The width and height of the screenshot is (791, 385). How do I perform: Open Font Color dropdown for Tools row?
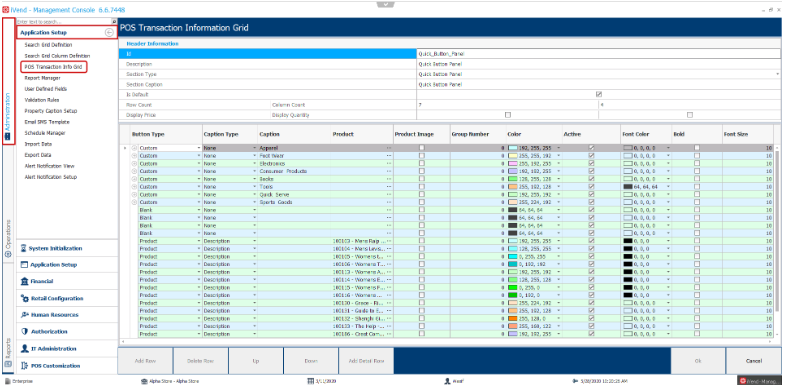[668, 187]
